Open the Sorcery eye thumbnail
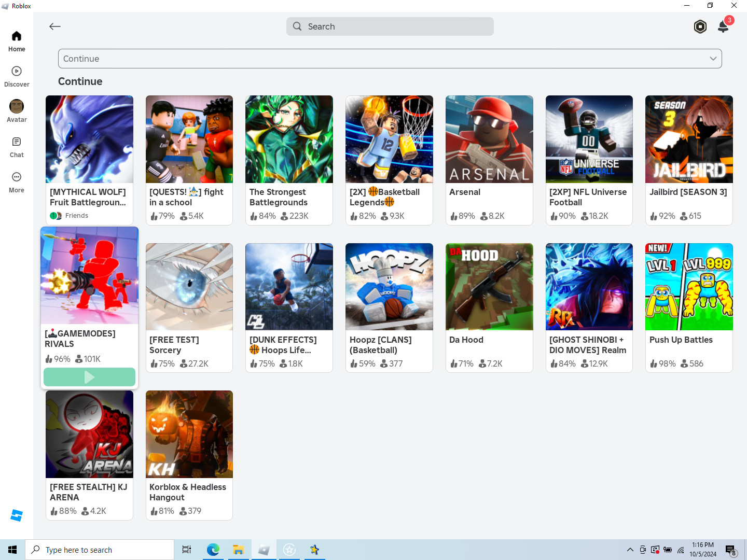Viewport: 747px width, 560px height. point(189,287)
